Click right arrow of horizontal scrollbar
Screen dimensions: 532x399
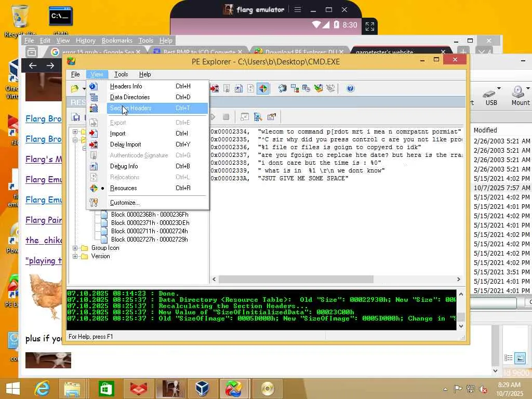coord(458,279)
